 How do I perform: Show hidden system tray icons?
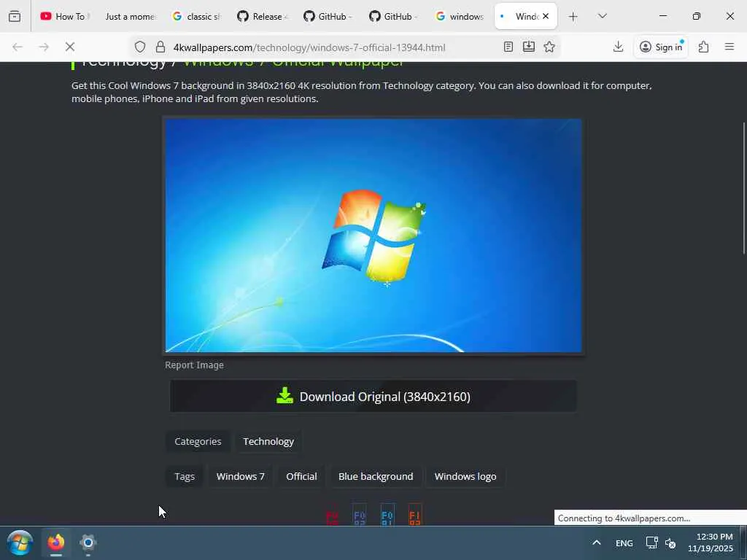597,542
